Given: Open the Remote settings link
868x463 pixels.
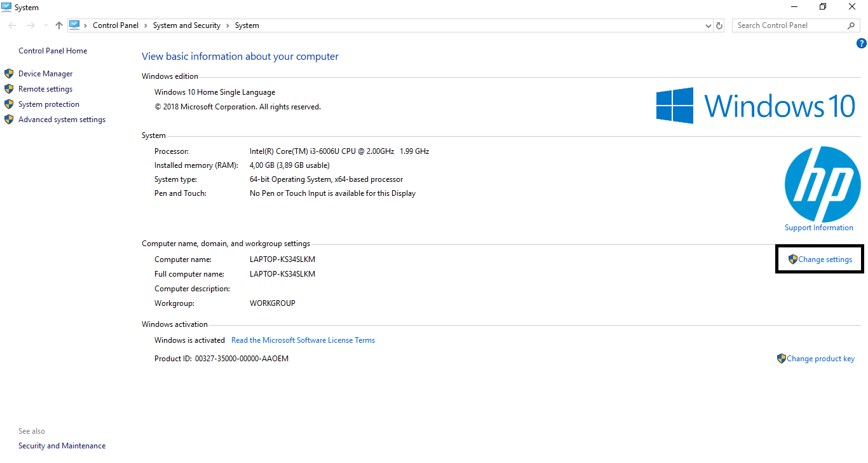Looking at the screenshot, I should pyautogui.click(x=46, y=89).
